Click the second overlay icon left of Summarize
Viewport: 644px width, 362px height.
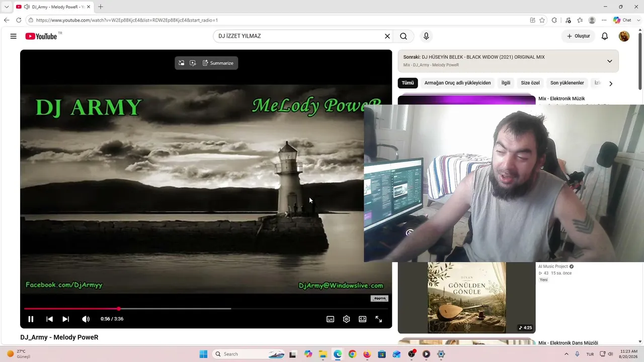pyautogui.click(x=193, y=63)
